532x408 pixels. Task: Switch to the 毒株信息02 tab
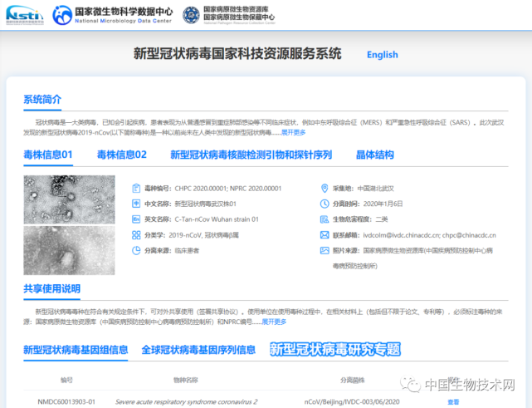pyautogui.click(x=122, y=155)
